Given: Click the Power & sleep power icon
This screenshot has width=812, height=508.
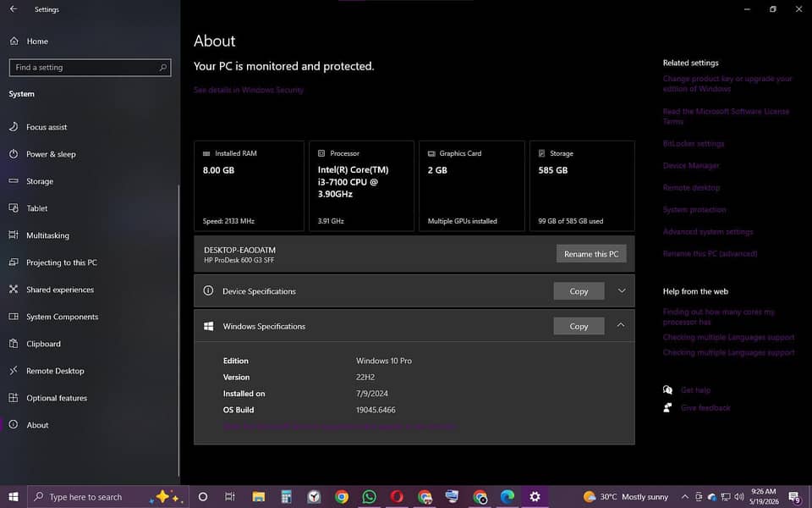Looking at the screenshot, I should tap(14, 154).
